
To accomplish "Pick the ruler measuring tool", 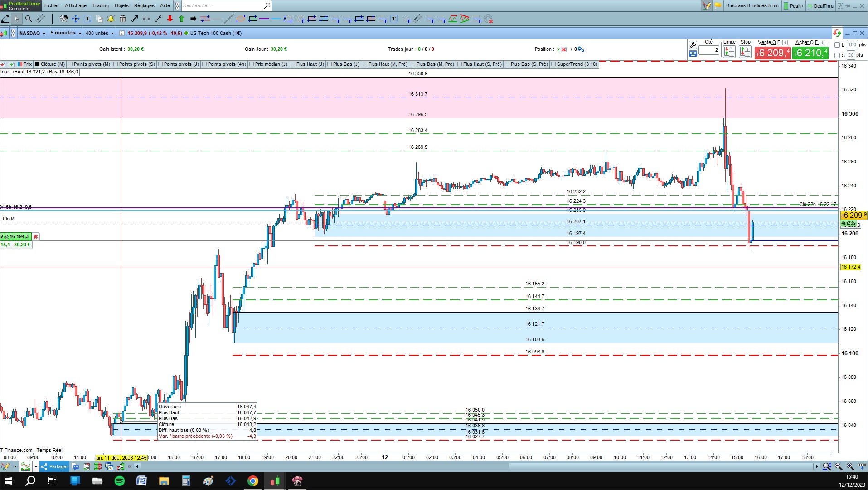I will point(40,19).
